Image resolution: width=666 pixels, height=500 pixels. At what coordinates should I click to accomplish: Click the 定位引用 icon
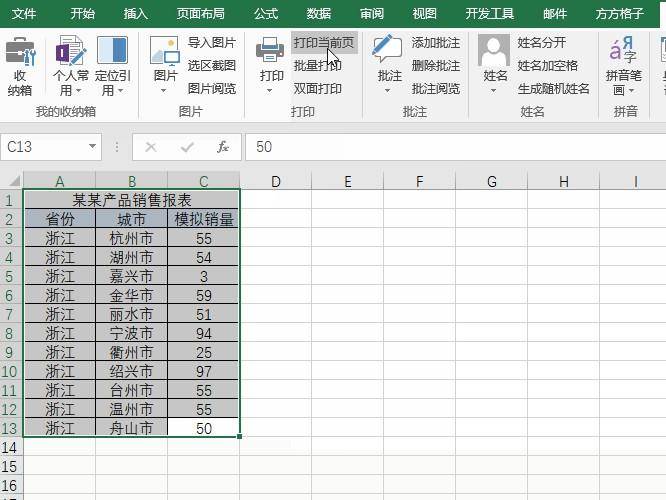[112, 50]
